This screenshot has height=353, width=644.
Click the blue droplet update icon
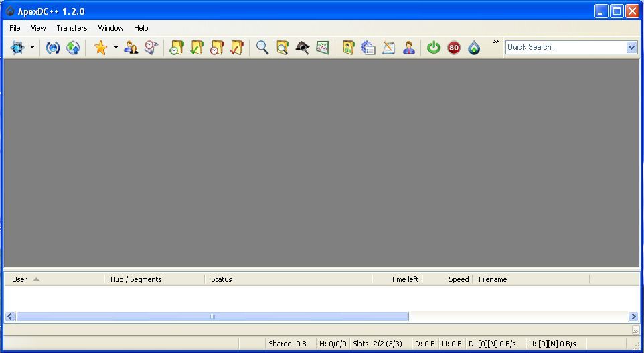474,48
